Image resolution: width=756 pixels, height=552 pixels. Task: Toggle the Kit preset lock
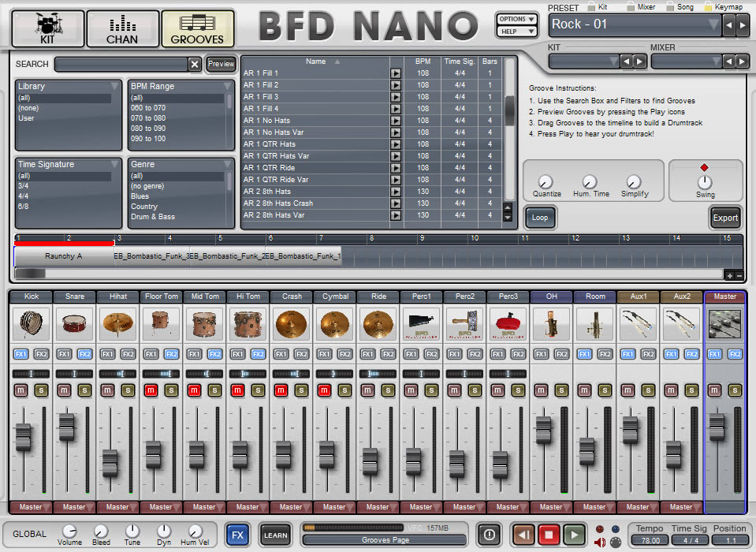[x=591, y=7]
